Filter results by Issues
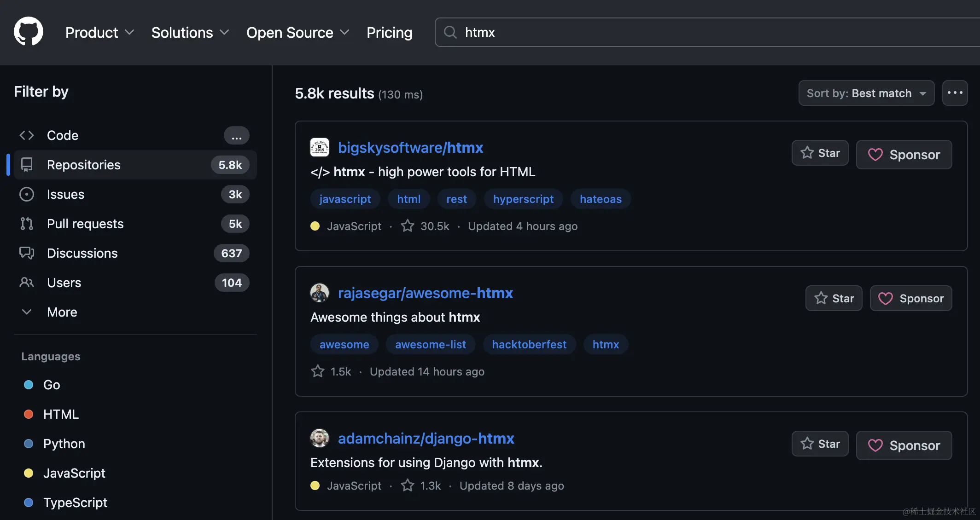Viewport: 980px width, 520px height. coord(135,194)
